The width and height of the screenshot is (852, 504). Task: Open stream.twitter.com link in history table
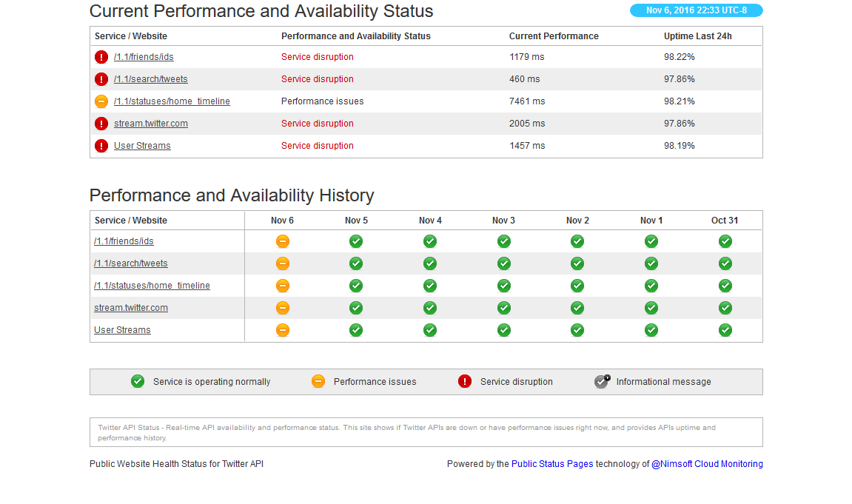point(131,308)
